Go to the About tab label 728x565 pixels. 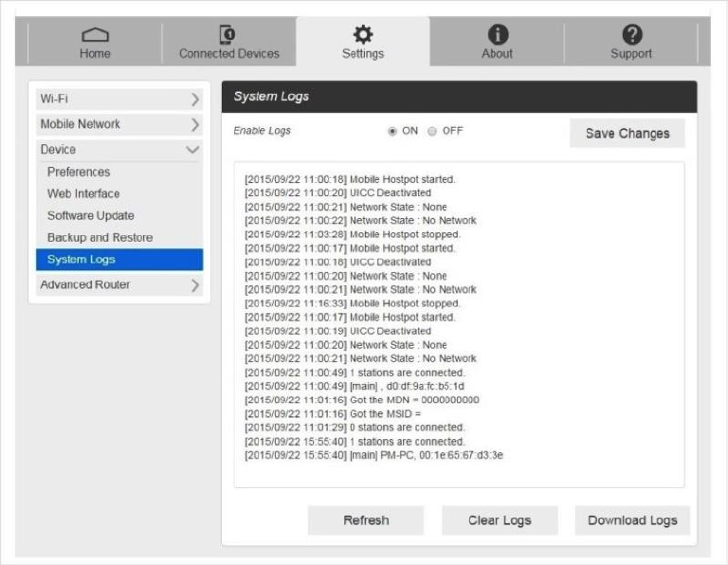click(x=498, y=54)
